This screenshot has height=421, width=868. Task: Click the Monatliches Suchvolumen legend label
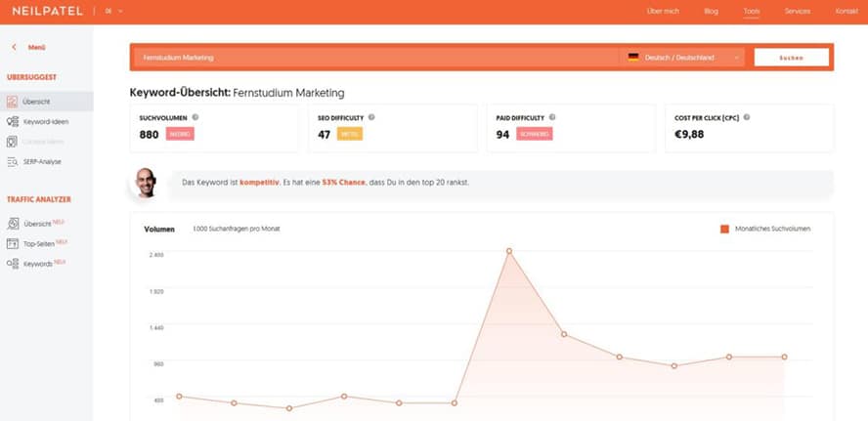[x=772, y=229]
